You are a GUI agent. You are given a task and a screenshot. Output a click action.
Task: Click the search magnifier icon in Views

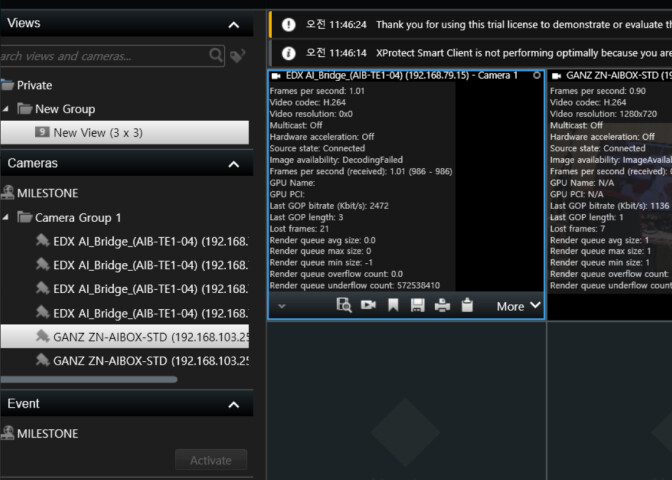coord(217,56)
